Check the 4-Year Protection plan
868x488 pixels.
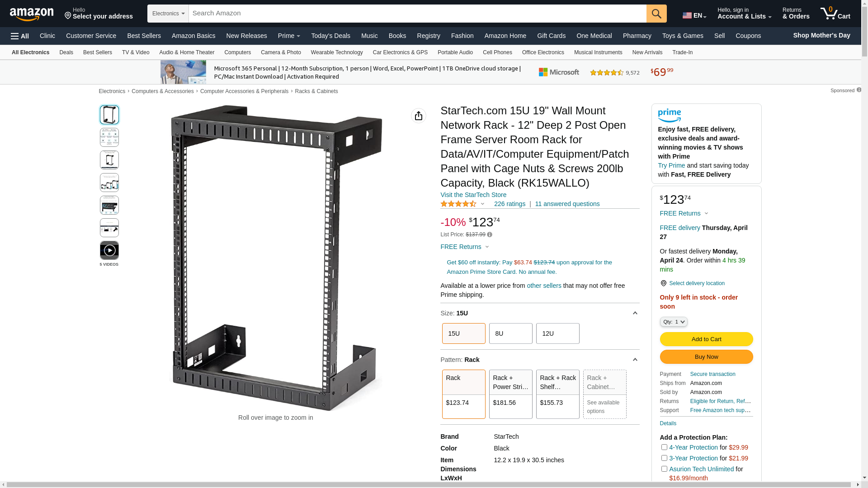tap(664, 447)
